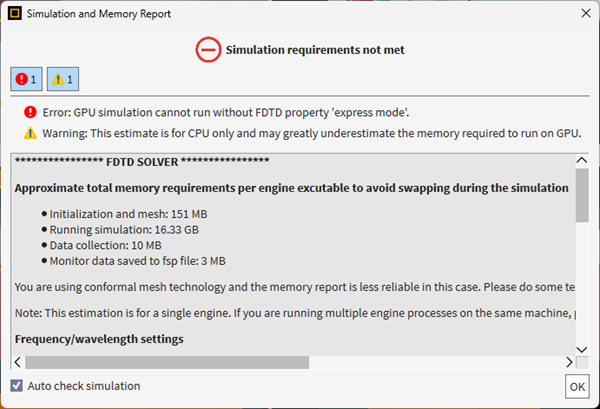The height and width of the screenshot is (409, 600).
Task: Uncheck Auto check simulation checkbox
Action: point(17,386)
